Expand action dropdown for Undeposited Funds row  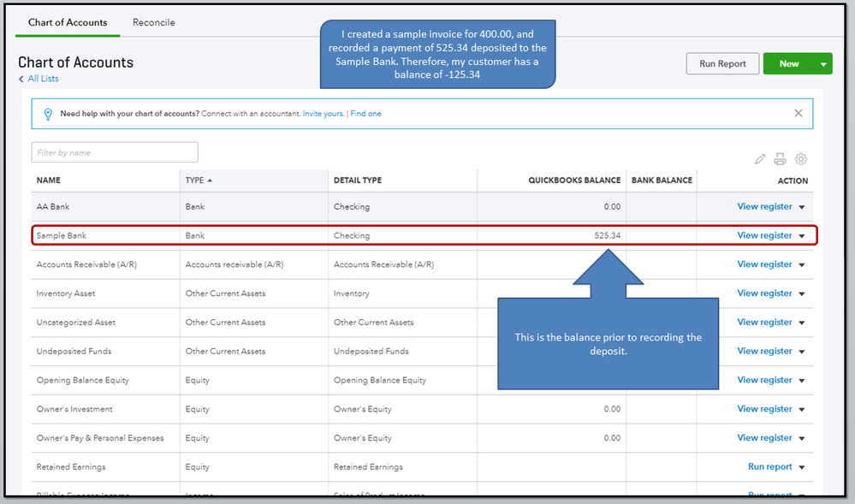(802, 352)
